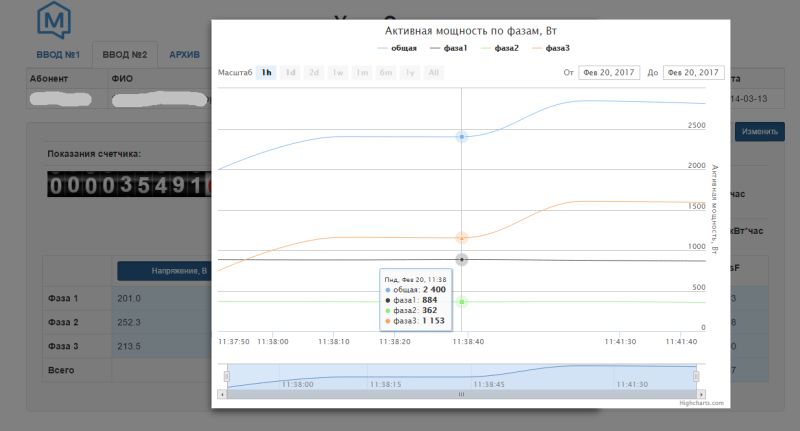
Task: Click the общая data point marker on chart
Action: pyautogui.click(x=461, y=136)
